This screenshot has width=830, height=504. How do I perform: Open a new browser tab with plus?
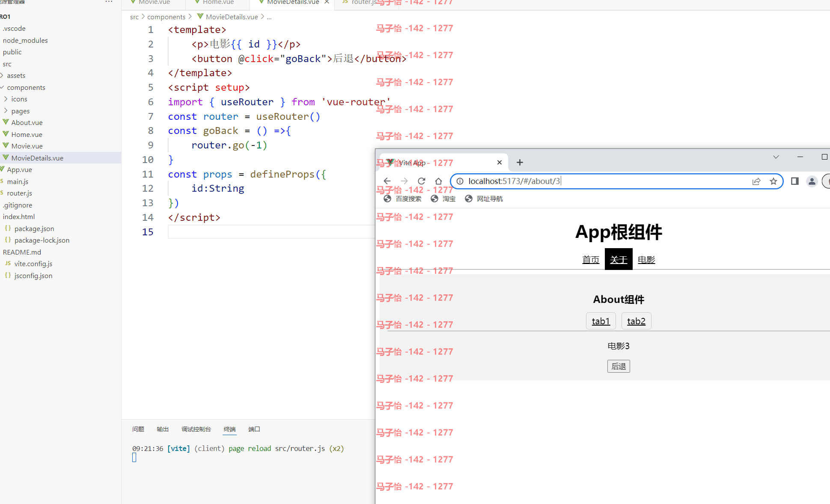(x=520, y=162)
